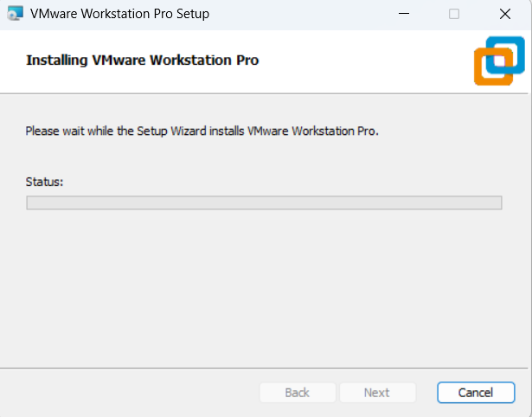Close the VMware Workstation Pro Setup window
This screenshot has width=532, height=417.
504,14
